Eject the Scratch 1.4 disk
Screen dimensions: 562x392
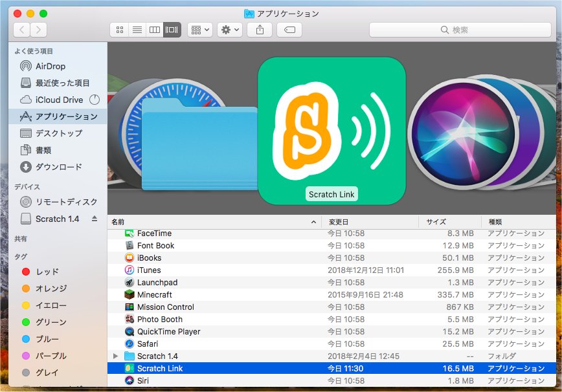pos(95,219)
